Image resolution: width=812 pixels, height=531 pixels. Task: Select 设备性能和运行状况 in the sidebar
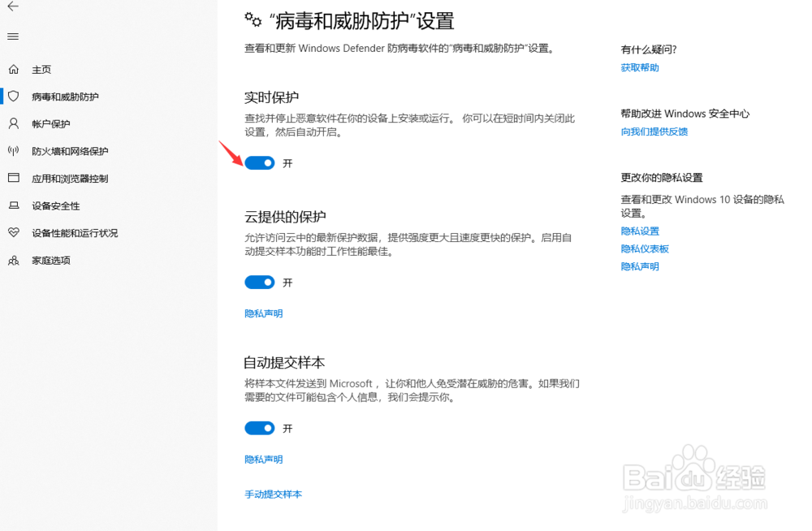(x=75, y=233)
